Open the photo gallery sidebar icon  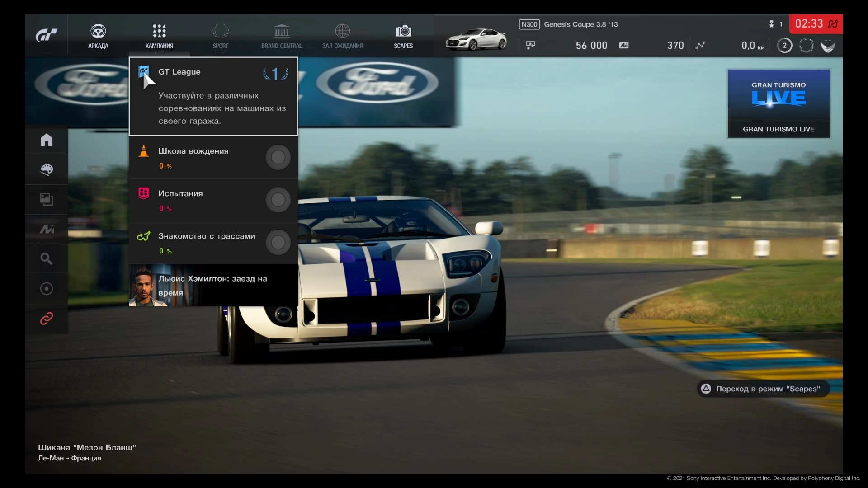point(47,199)
